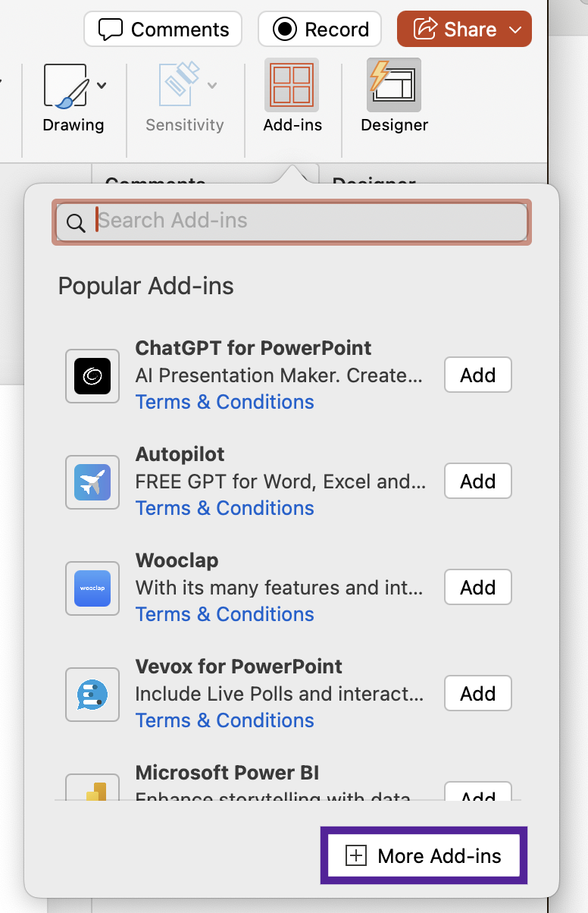This screenshot has width=588, height=913.
Task: Open the Designer lightning icon
Action: (x=394, y=85)
